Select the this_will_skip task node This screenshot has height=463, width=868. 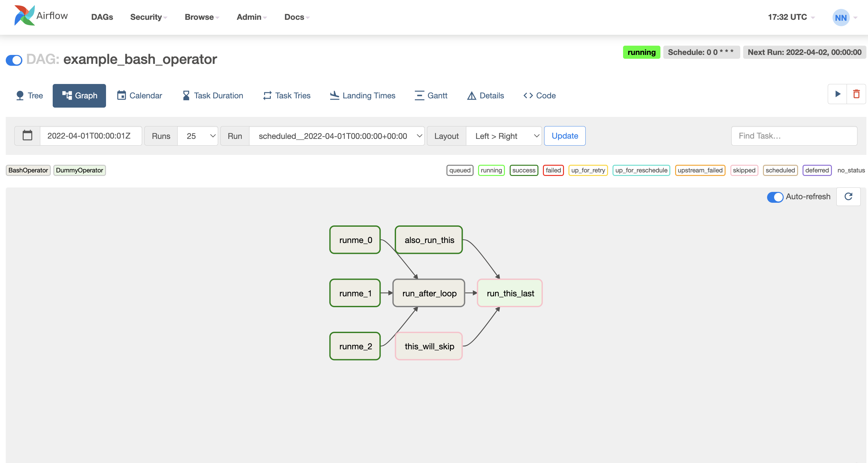pos(429,346)
